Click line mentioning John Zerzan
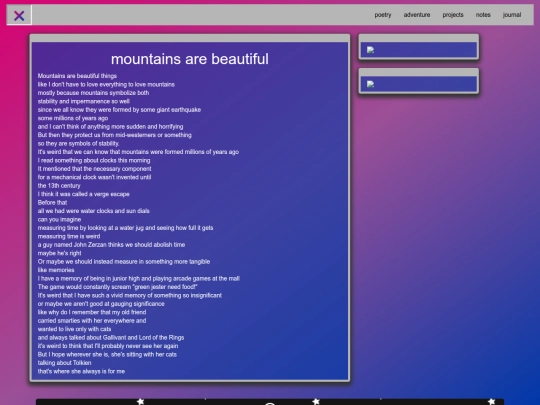The image size is (540, 405). pos(111,245)
